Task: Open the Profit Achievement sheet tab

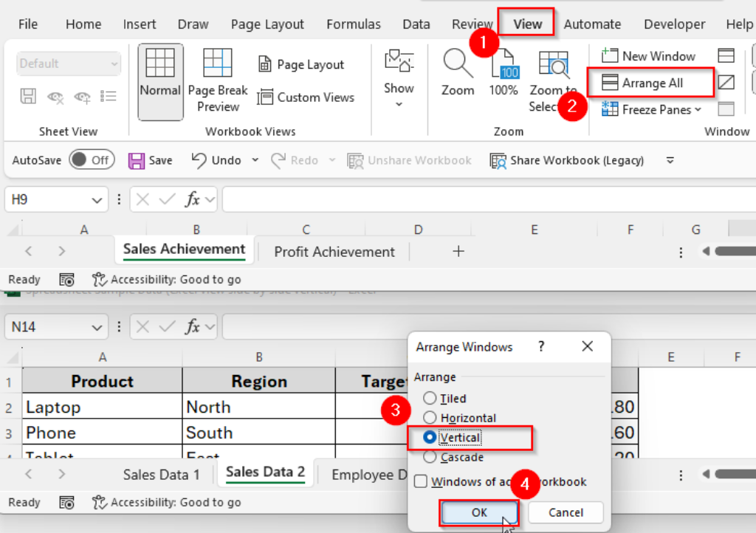Action: click(333, 252)
